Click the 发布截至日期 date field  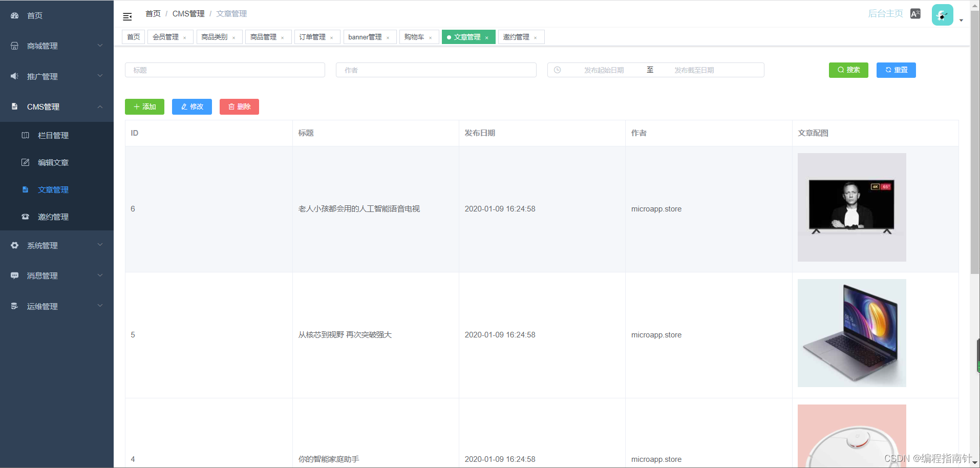[694, 70]
